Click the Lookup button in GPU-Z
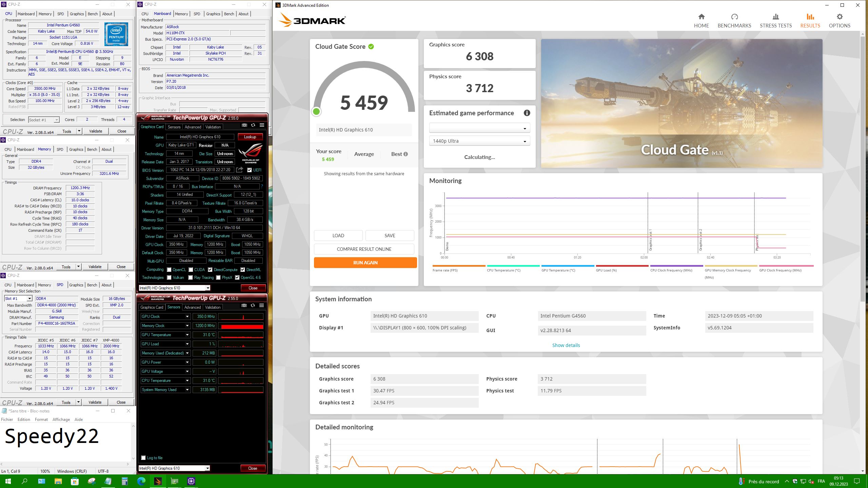The width and height of the screenshot is (868, 488). [250, 137]
